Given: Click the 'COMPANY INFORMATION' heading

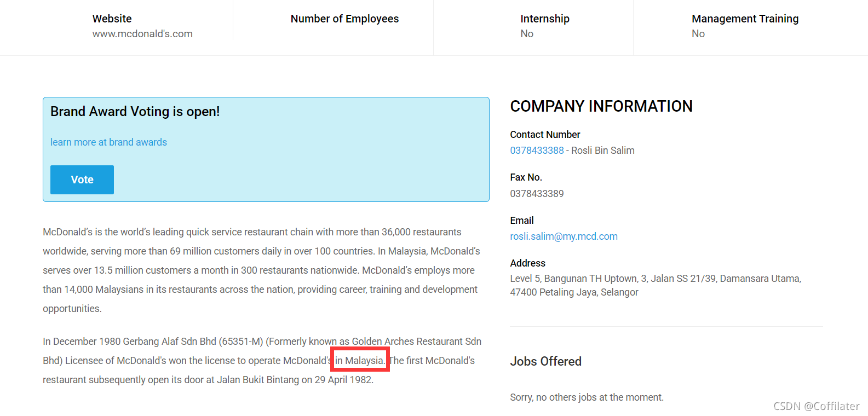Looking at the screenshot, I should pos(601,106).
